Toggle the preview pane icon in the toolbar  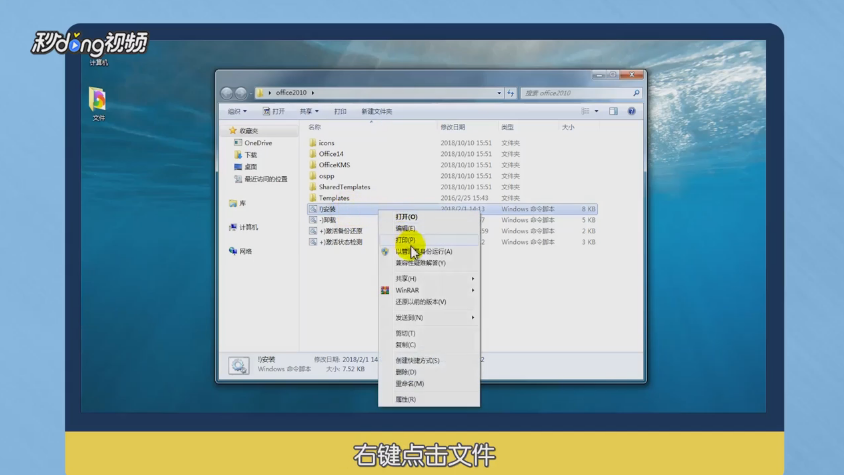pyautogui.click(x=613, y=111)
